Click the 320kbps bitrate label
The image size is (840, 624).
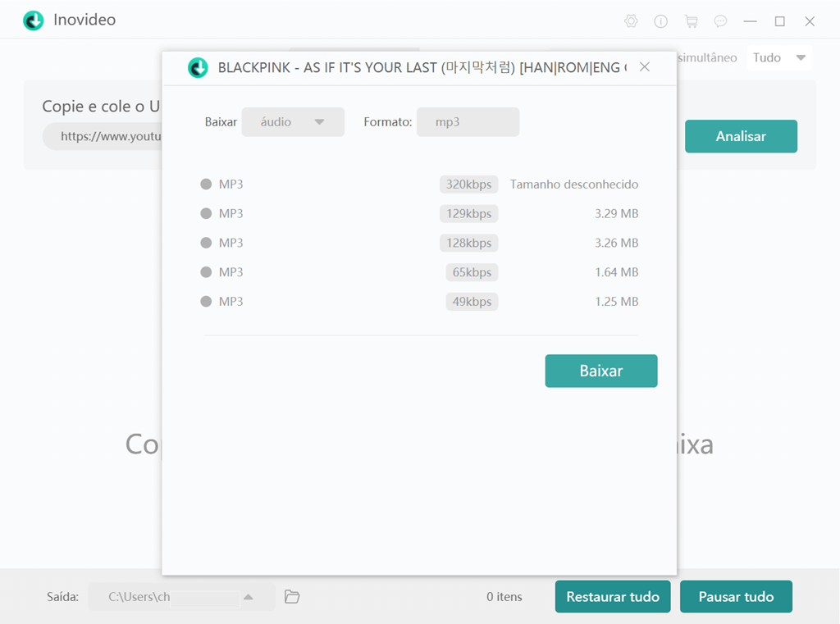(468, 184)
